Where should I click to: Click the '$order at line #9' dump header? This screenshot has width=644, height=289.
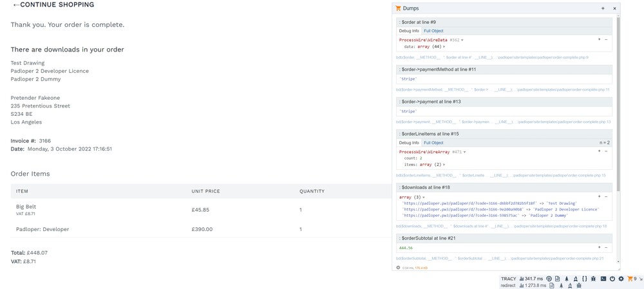click(504, 22)
